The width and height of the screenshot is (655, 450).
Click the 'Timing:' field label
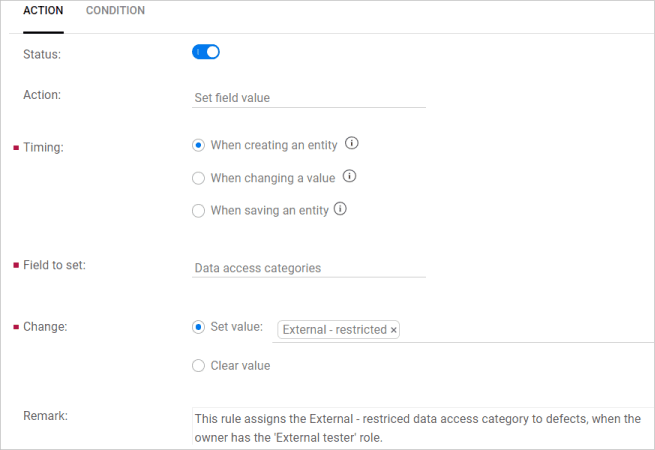click(43, 147)
